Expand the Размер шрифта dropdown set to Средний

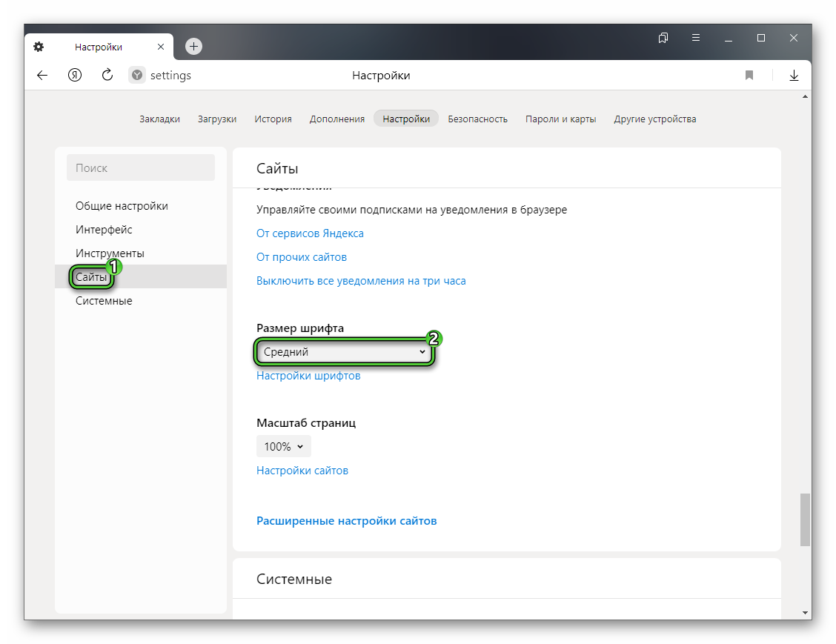(344, 352)
